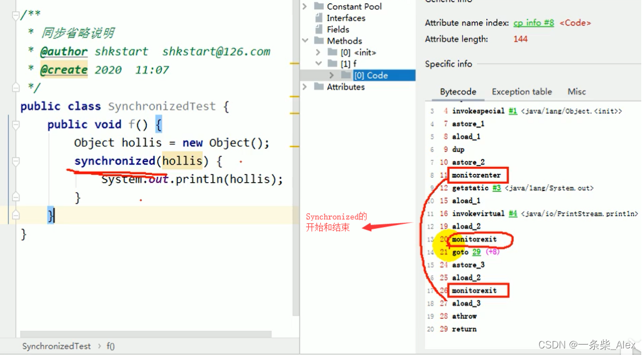Screen dimensions: 644x355
Task: Click the dup bytecode line
Action: [458, 149]
